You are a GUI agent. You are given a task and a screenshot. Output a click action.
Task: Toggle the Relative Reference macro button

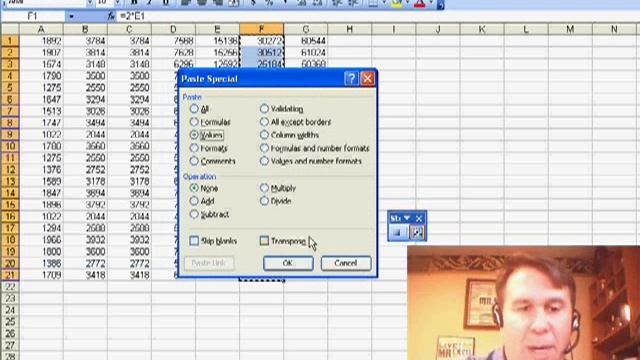417,233
